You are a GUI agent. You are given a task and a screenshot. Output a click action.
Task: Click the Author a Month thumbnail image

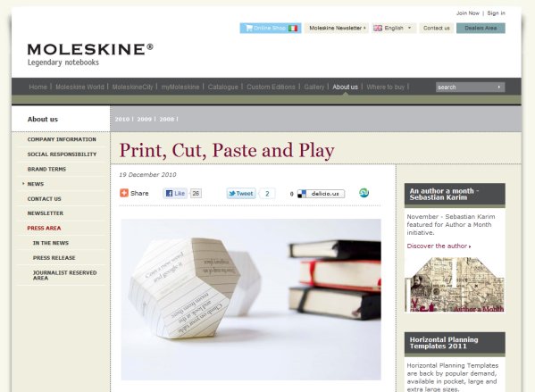(x=455, y=285)
